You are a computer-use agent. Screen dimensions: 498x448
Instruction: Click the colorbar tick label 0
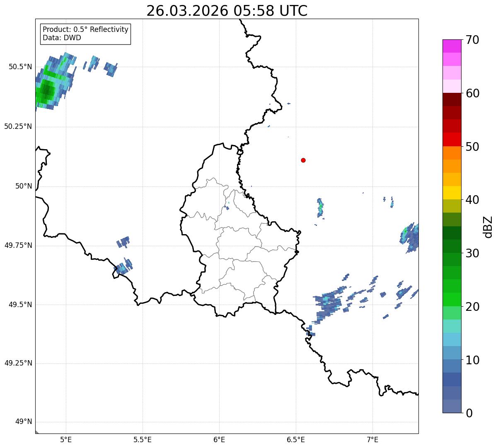[x=469, y=413]
